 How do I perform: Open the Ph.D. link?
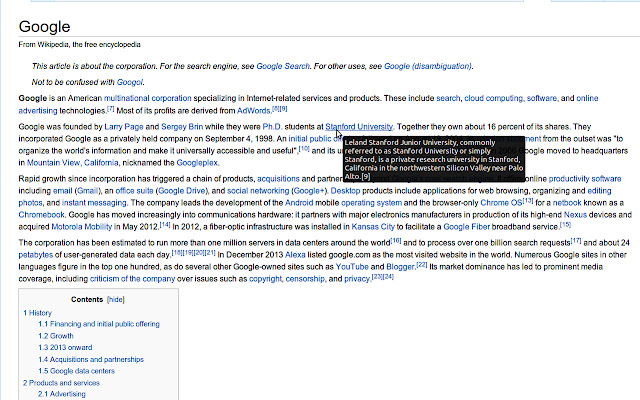click(272, 127)
